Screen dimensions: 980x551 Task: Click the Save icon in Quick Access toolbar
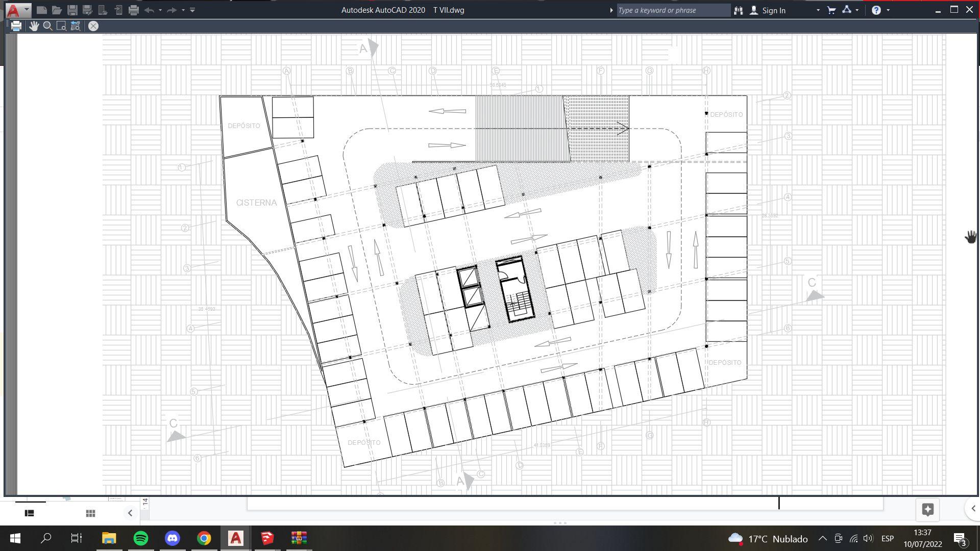click(72, 10)
